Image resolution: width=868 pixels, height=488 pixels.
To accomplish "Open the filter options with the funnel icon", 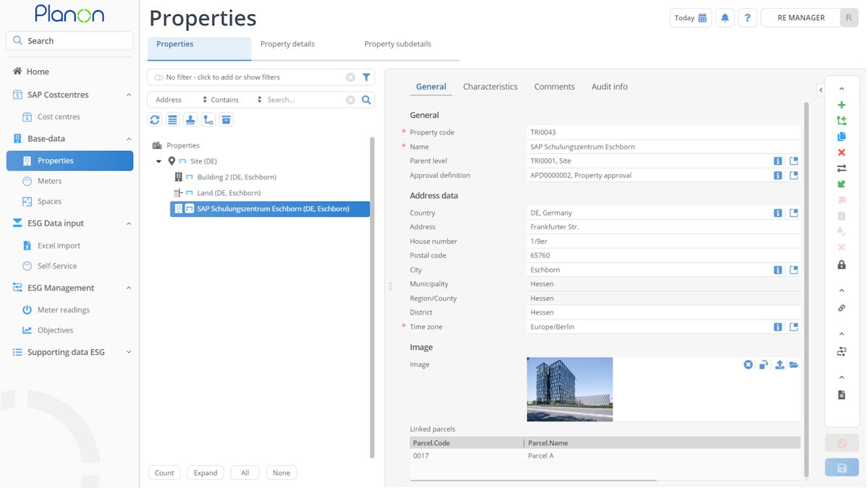I will click(366, 77).
